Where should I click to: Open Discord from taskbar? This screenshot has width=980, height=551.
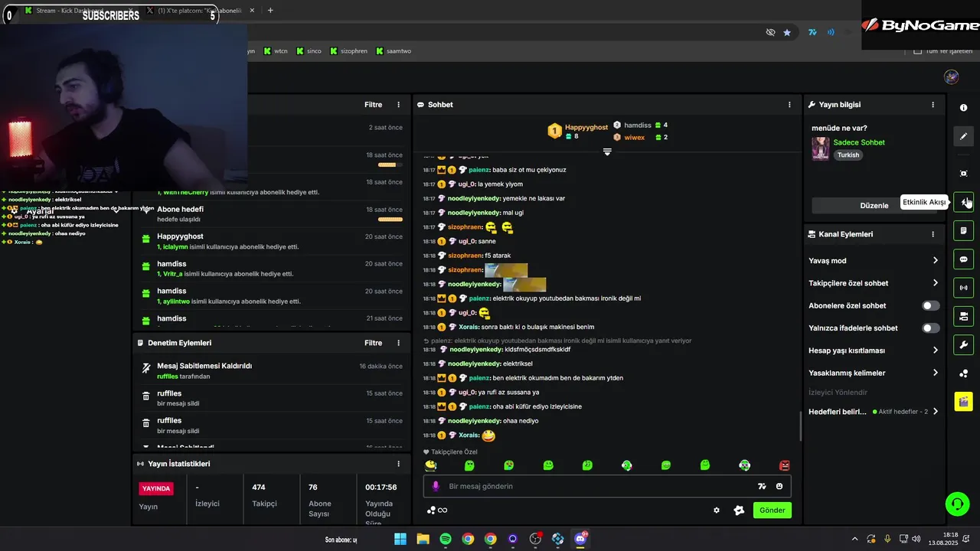(x=580, y=539)
